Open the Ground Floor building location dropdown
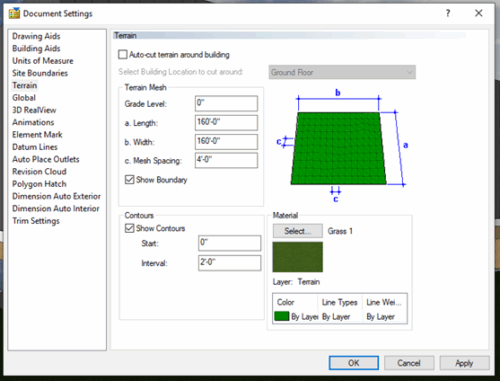Screen dimensions: 500x381 tap(342, 72)
